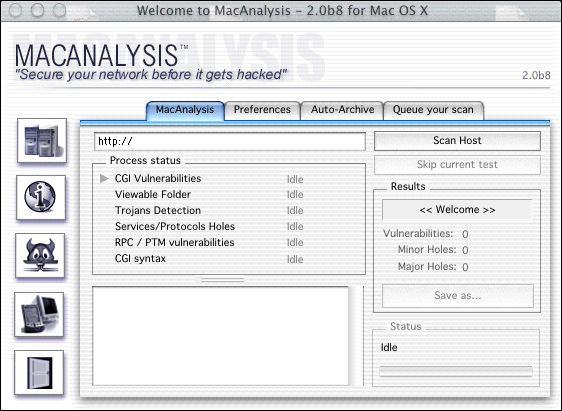Open the globe info sidebar icon

pyautogui.click(x=41, y=197)
